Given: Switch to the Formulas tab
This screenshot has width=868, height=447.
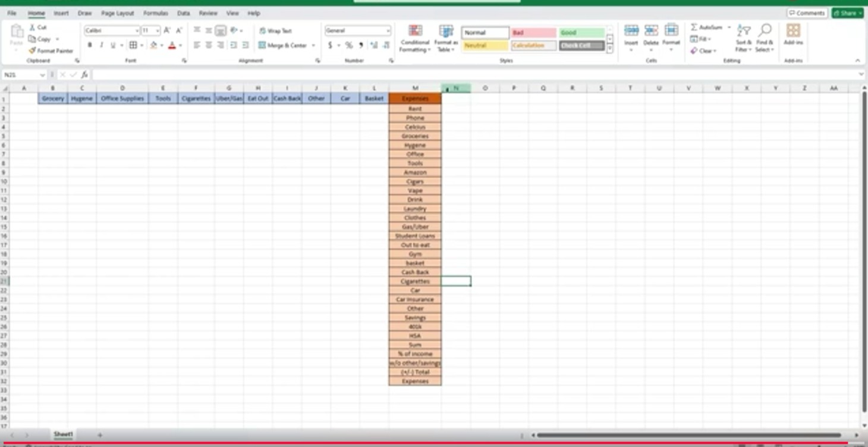Looking at the screenshot, I should (156, 13).
